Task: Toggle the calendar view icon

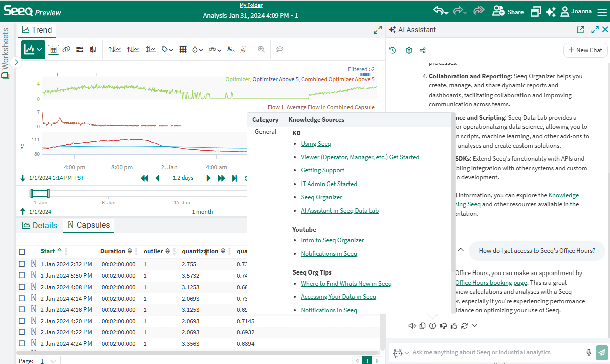Action: (53, 49)
